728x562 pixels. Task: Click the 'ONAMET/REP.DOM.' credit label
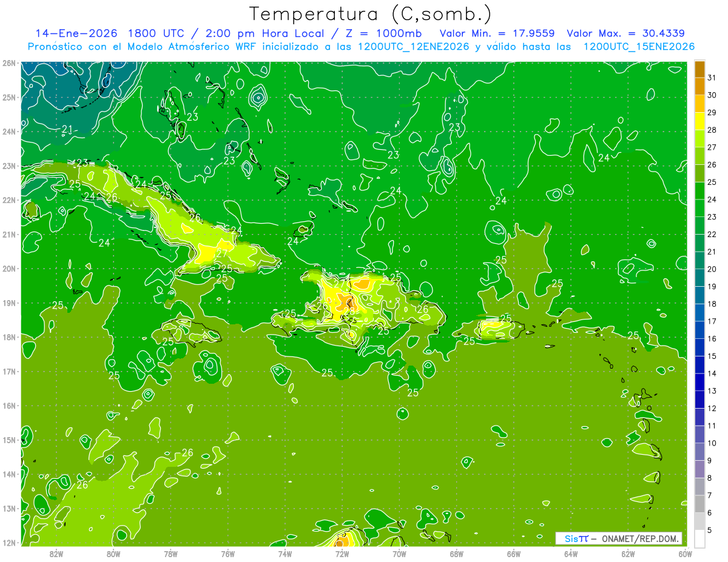click(x=641, y=538)
